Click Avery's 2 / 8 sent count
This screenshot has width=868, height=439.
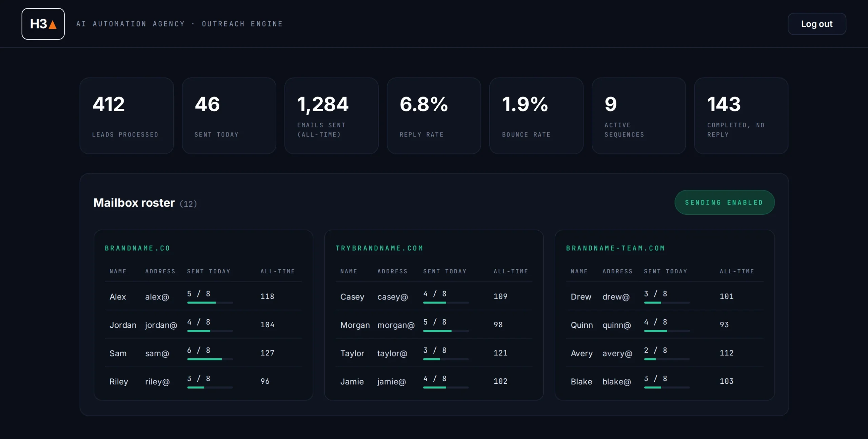[x=655, y=350]
